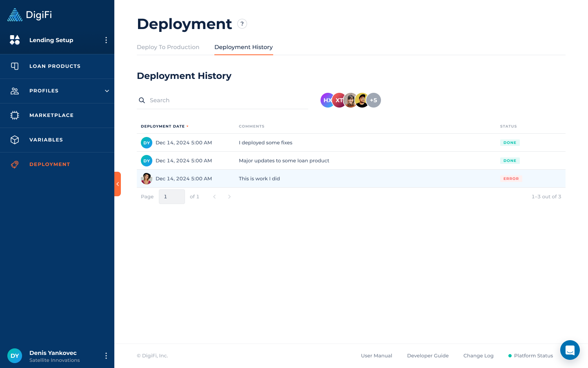Open the Lending Setup three-dot menu

point(106,40)
